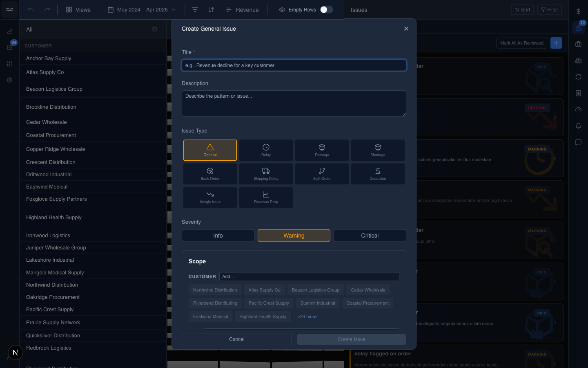The height and width of the screenshot is (368, 588).
Task: Click the eye icon beside Empty Rows
Action: pos(282,9)
